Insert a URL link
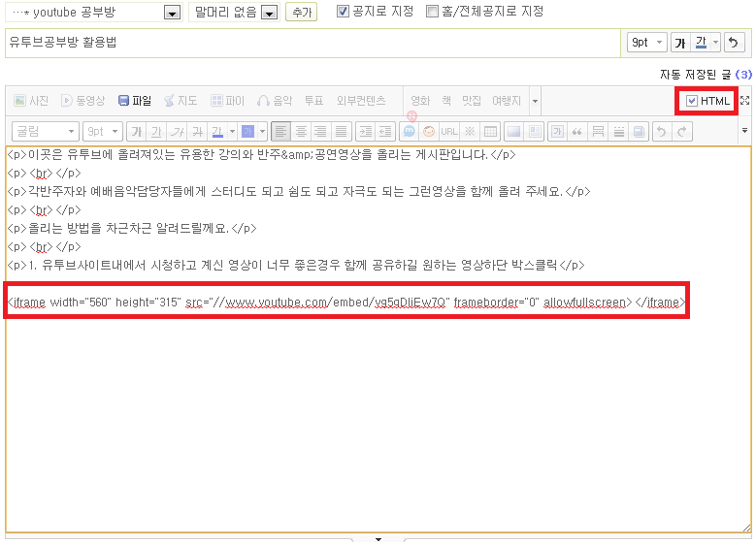This screenshot has height=542, width=756. (449, 132)
